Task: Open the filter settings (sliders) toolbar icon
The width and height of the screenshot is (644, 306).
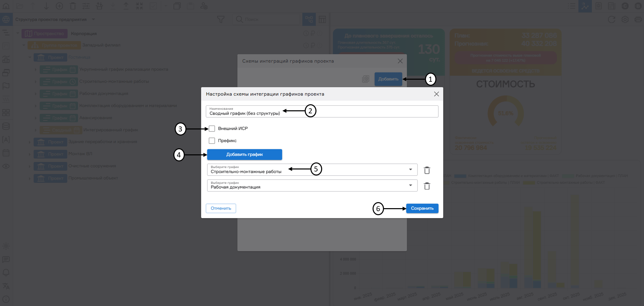Action: (x=86, y=6)
